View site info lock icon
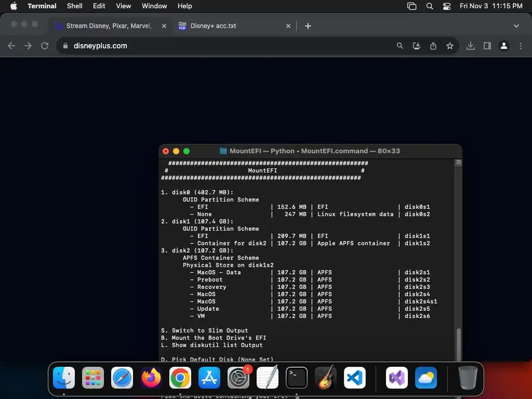The height and width of the screenshot is (399, 532). click(x=65, y=46)
